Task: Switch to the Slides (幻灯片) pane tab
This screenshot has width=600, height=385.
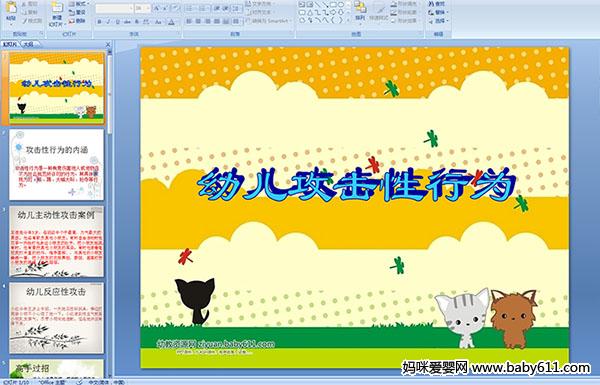Action: point(10,44)
